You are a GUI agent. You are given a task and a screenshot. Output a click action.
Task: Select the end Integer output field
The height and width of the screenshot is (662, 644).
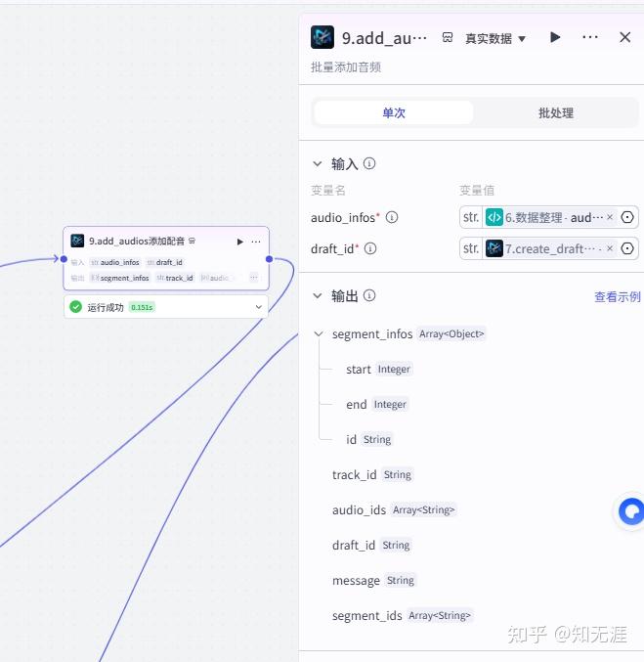[377, 405]
